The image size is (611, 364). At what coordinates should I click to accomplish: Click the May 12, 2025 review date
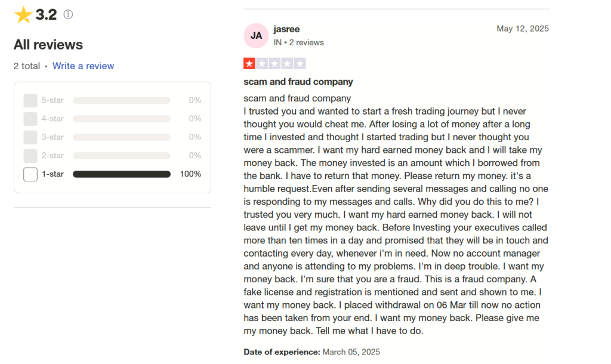coord(522,29)
